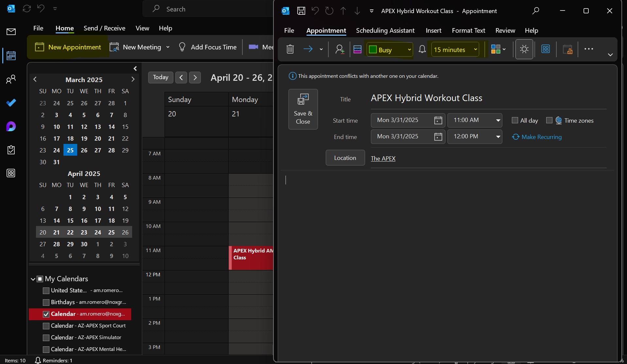Select March 31 in the mini calendar

57,162
